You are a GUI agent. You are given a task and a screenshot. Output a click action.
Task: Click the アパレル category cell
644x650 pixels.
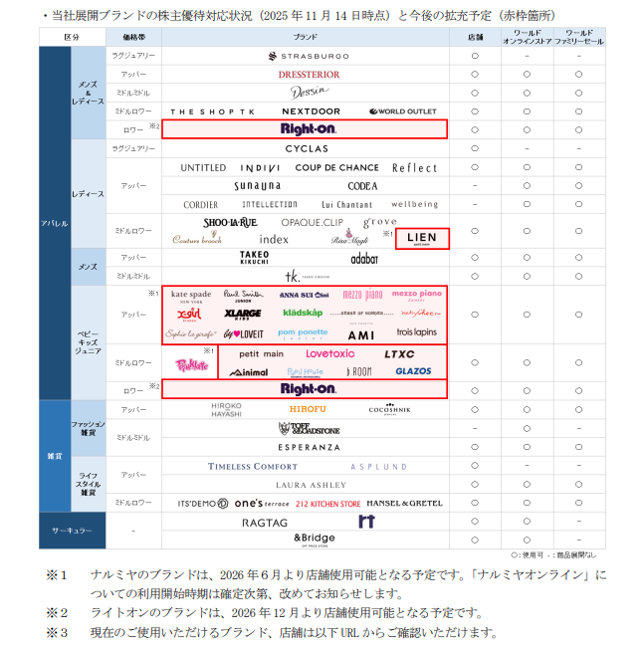pos(54,223)
